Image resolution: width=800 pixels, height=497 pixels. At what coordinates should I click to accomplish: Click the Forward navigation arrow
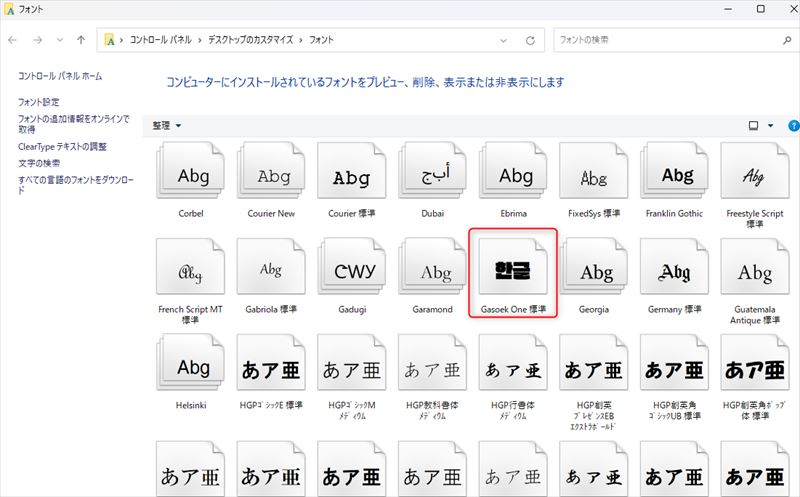pyautogui.click(x=37, y=40)
